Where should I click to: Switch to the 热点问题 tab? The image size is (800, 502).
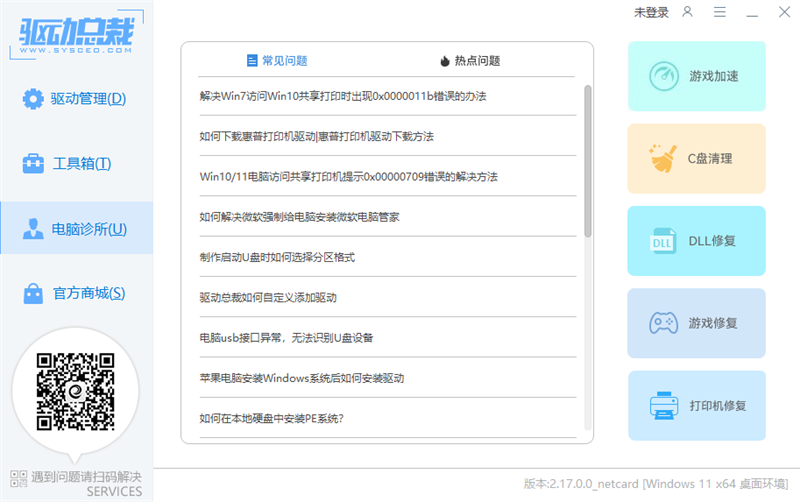(470, 61)
